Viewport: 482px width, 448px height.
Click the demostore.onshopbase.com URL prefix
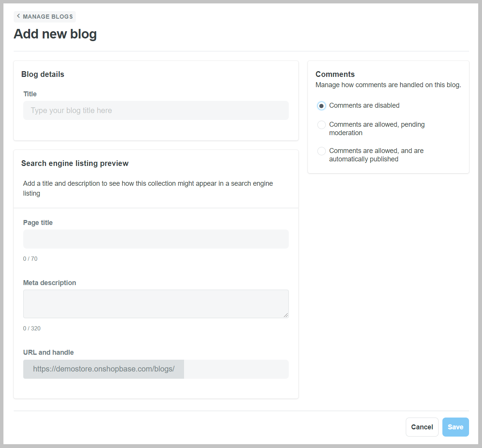pos(104,369)
